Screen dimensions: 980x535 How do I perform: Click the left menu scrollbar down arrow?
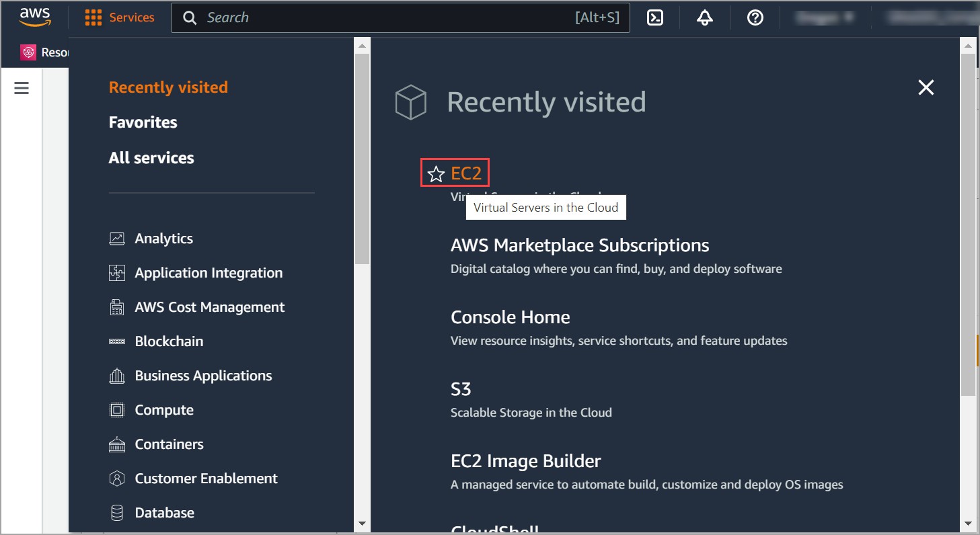click(362, 523)
